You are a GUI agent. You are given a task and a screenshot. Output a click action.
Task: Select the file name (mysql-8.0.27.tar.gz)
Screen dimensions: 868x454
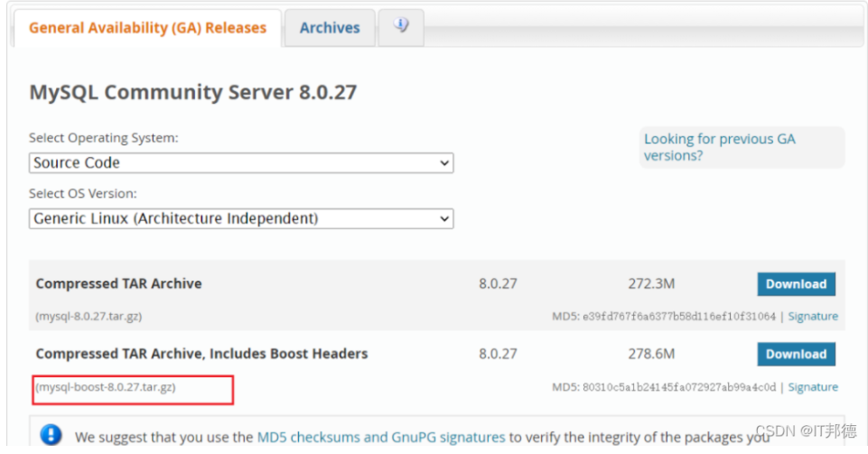point(89,316)
